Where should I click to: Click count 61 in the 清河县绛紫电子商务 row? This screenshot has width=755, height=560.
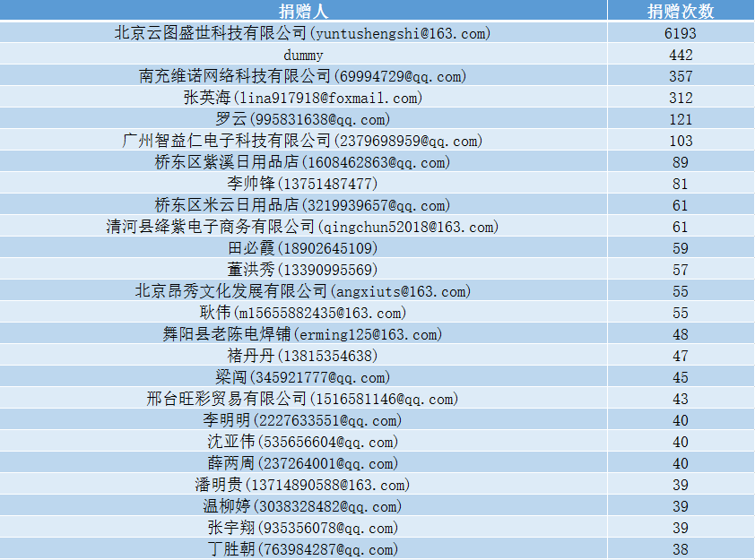[681, 227]
